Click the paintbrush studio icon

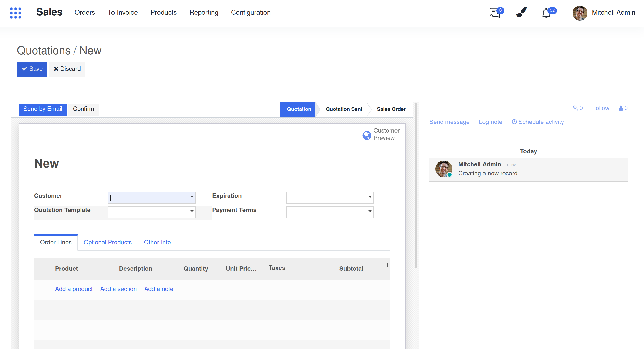[522, 12]
